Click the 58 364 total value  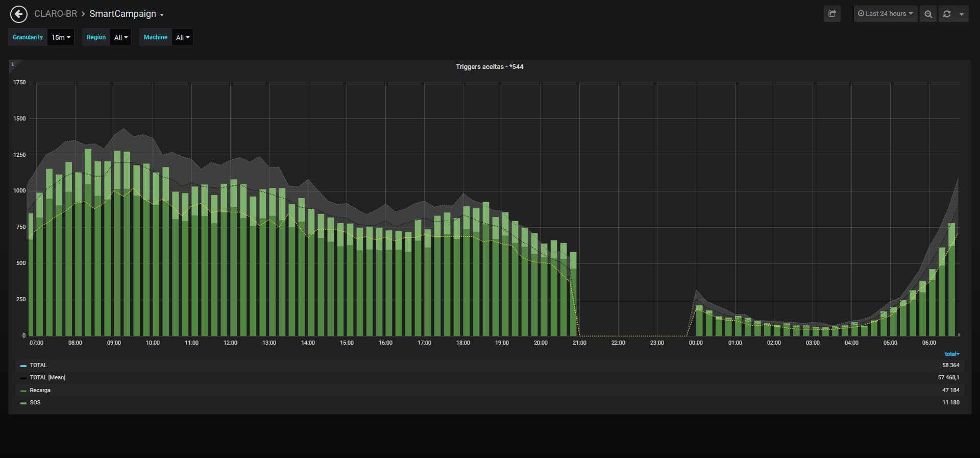coord(951,366)
